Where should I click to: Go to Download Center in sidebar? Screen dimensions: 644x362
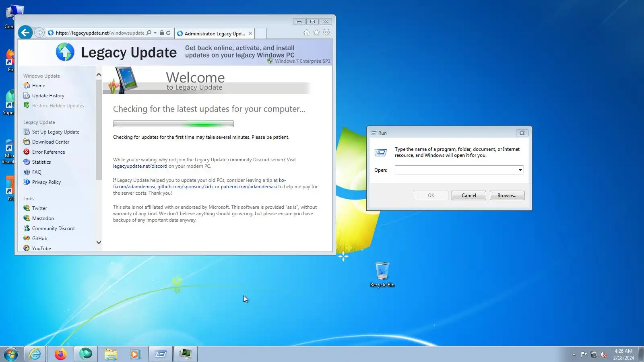[51, 142]
